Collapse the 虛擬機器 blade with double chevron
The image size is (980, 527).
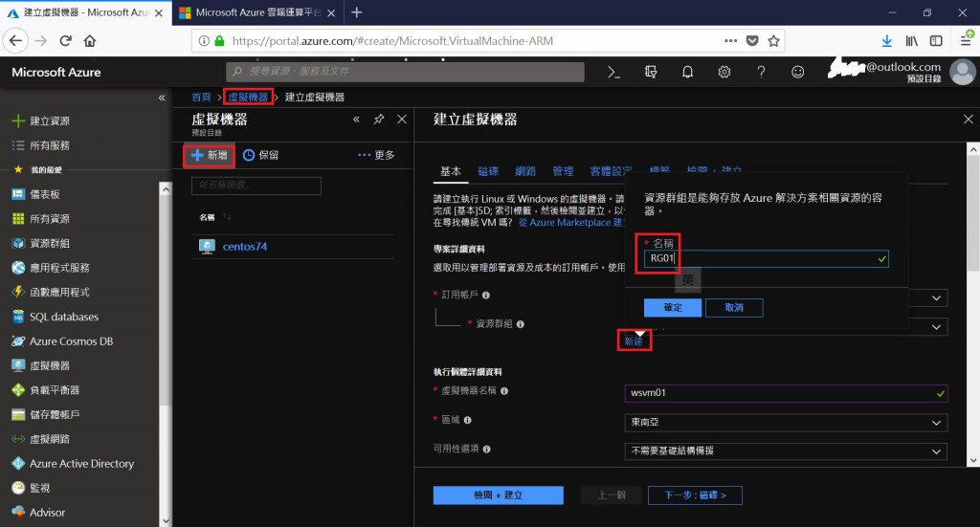(356, 120)
